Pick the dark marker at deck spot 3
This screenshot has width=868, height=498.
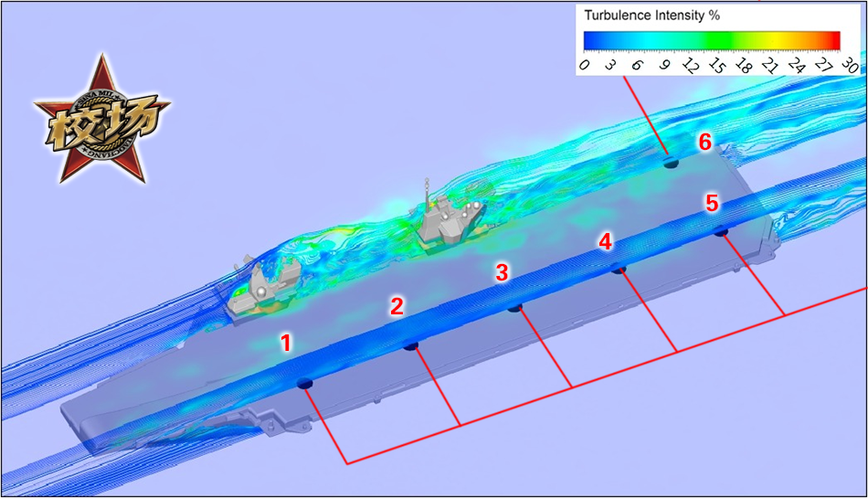point(515,307)
